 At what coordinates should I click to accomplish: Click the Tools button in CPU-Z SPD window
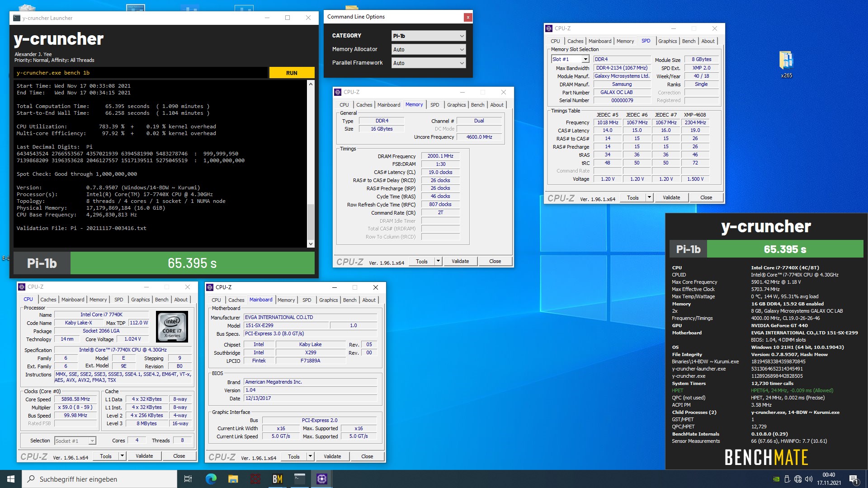[x=633, y=197]
